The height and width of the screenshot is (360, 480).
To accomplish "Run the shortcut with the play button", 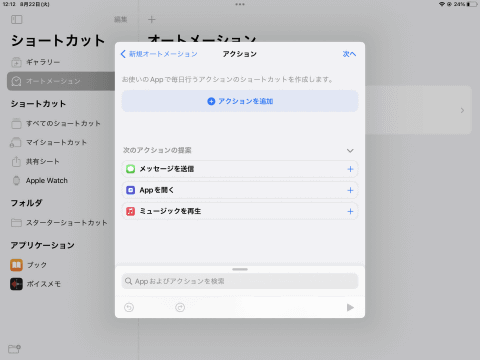I will point(350,307).
